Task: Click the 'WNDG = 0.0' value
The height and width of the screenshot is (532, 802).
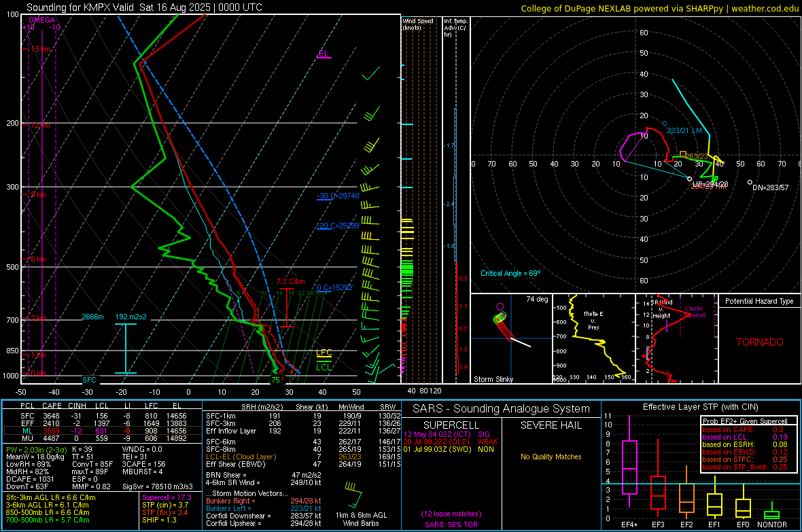Action: coord(142,449)
